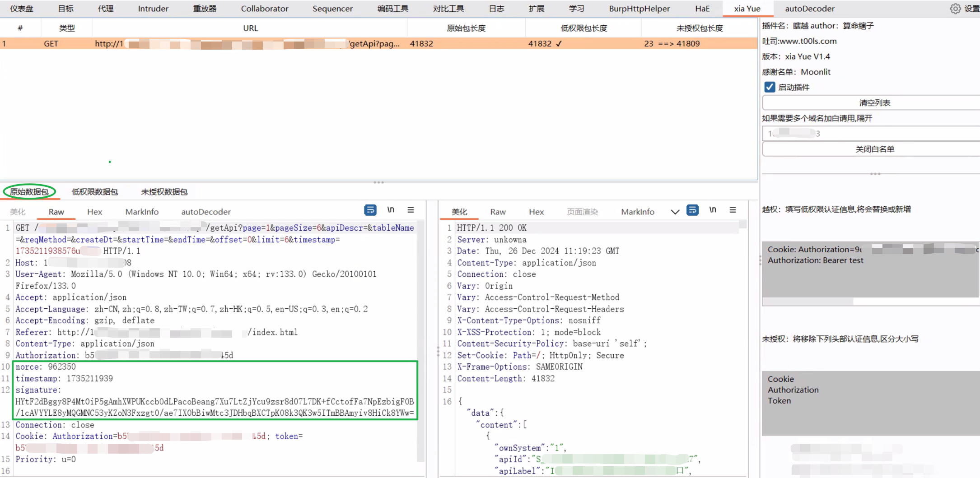This screenshot has height=478, width=980.
Task: Toggle the 启动插件 checkbox
Action: [x=770, y=87]
